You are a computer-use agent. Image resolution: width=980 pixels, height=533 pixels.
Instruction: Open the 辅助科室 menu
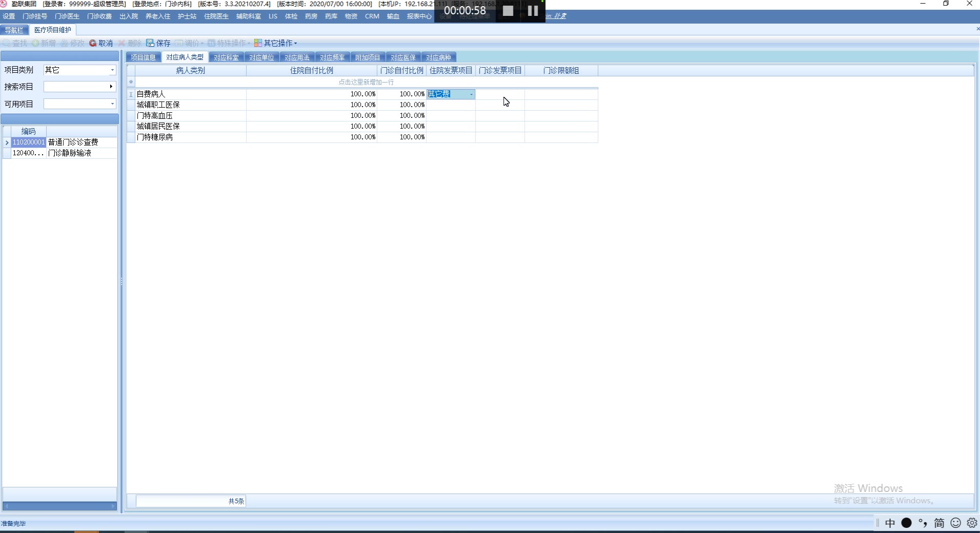pos(249,16)
